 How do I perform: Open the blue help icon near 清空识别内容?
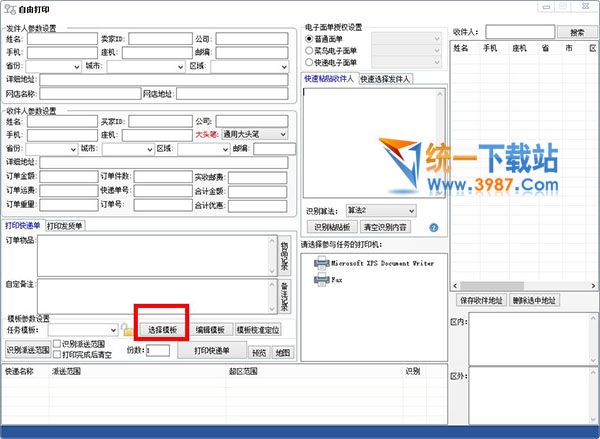[434, 228]
